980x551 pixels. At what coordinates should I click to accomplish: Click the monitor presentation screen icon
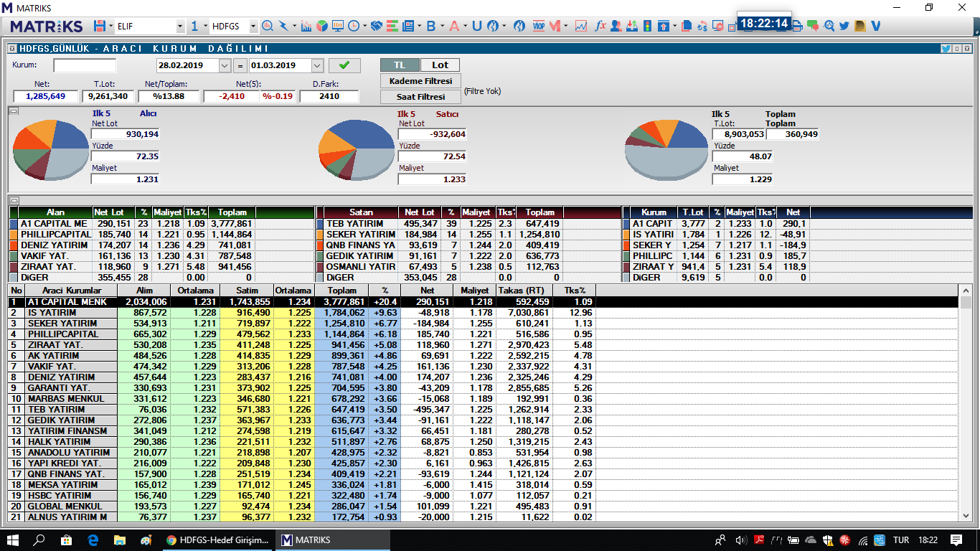click(x=338, y=26)
